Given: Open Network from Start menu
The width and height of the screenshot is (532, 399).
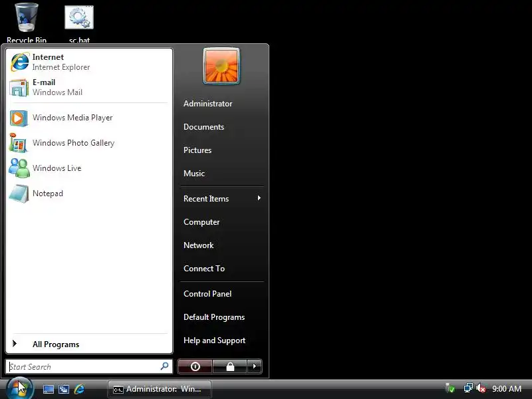Looking at the screenshot, I should [x=198, y=245].
